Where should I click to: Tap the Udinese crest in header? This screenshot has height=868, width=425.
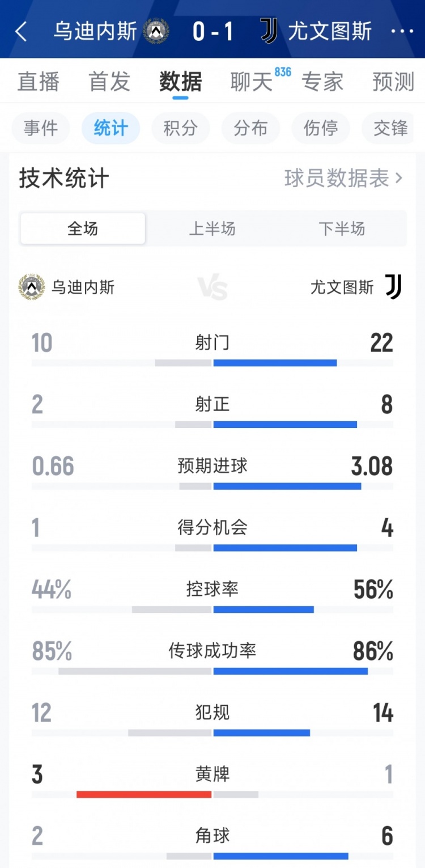[156, 31]
